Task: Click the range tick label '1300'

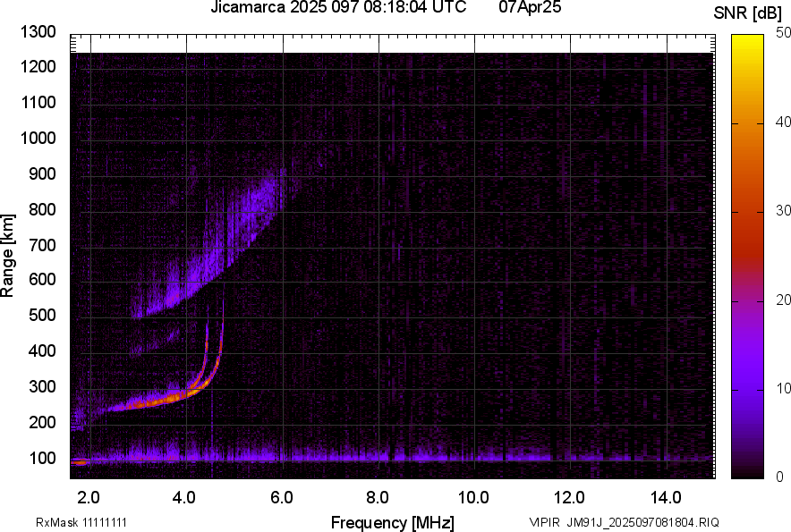Action: tap(38, 32)
